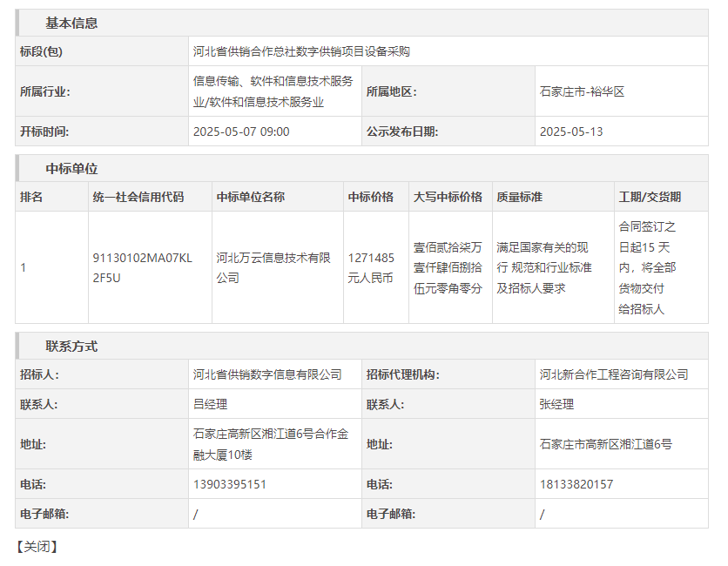Screen dimensions: 728x566
Task: Select region value 石家庄市-裕华区
Action: pos(582,91)
